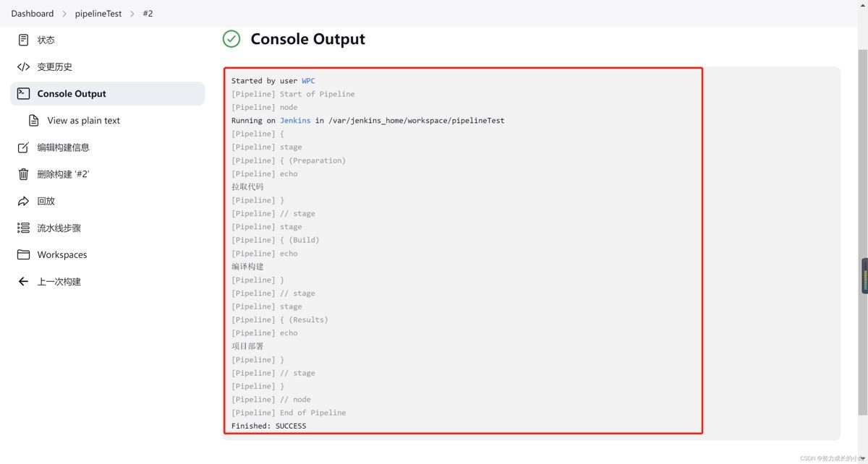Viewport: 868px width, 464px height.
Task: Click the 回放 replay arrow icon
Action: [x=24, y=201]
